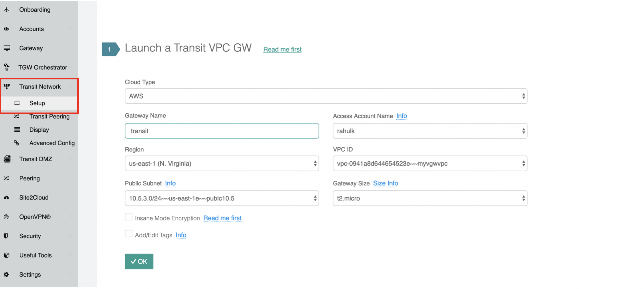Viewport: 644px width, 289px height.
Task: Click the Settings gear icon
Action: (x=6, y=274)
